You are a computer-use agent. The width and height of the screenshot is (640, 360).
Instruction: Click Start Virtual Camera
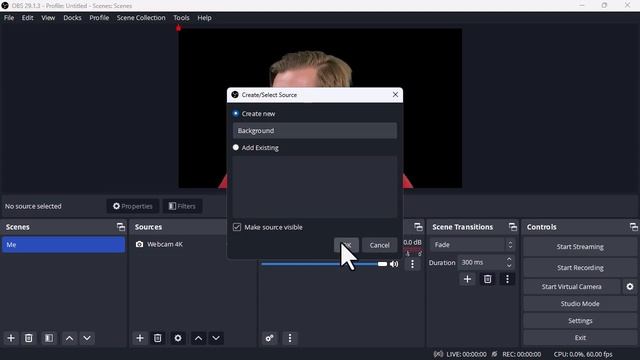(x=571, y=287)
